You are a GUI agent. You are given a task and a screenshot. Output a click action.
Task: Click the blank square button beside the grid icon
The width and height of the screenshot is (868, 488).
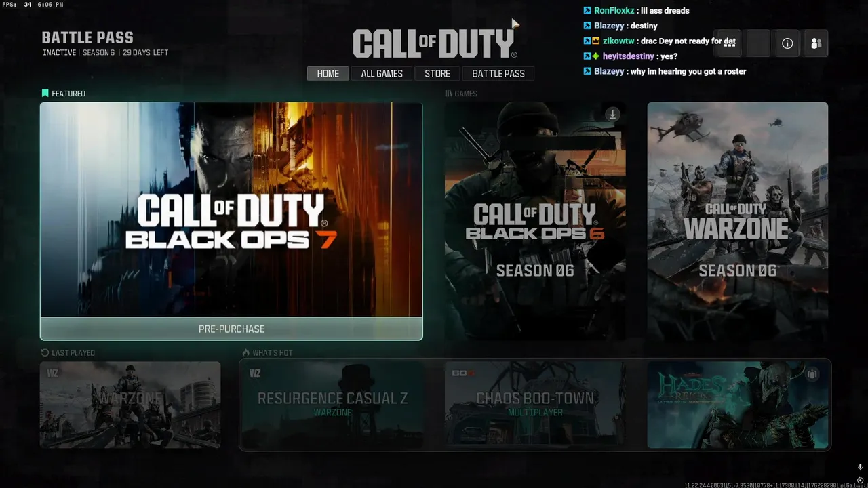click(x=758, y=43)
